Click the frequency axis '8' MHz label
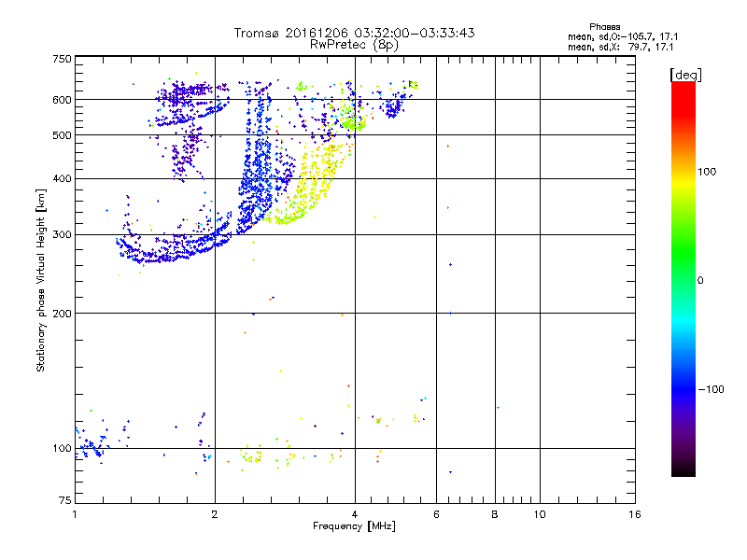Screen dimensions: 747x560 [495, 514]
